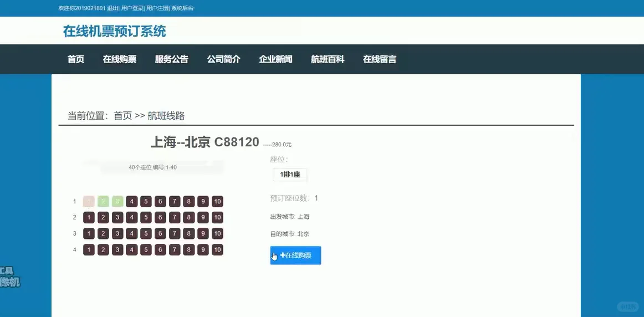Image resolution: width=644 pixels, height=317 pixels.
Task: Deselect seat 1 in row 1
Action: coord(89,202)
